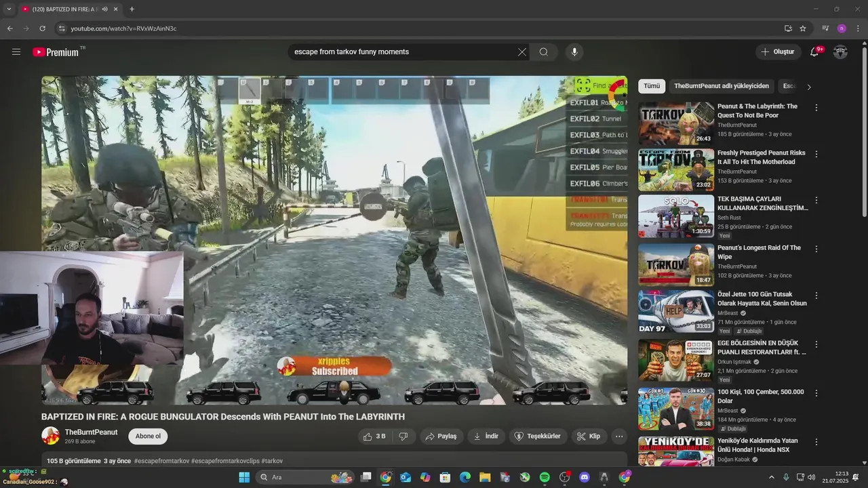Open taskbar volume and network tray
Viewport: 868px width, 488px height.
coord(806,477)
